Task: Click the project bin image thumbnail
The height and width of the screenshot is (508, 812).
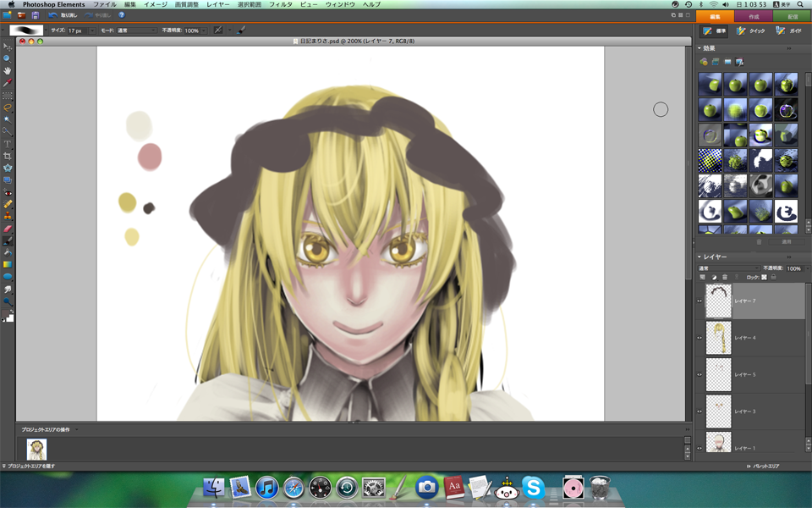Action: click(x=36, y=450)
